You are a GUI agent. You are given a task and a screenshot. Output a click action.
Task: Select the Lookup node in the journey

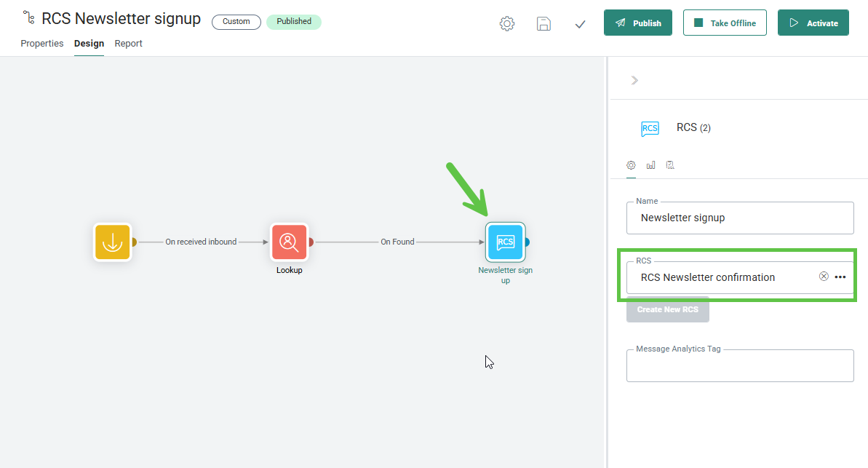click(x=289, y=242)
